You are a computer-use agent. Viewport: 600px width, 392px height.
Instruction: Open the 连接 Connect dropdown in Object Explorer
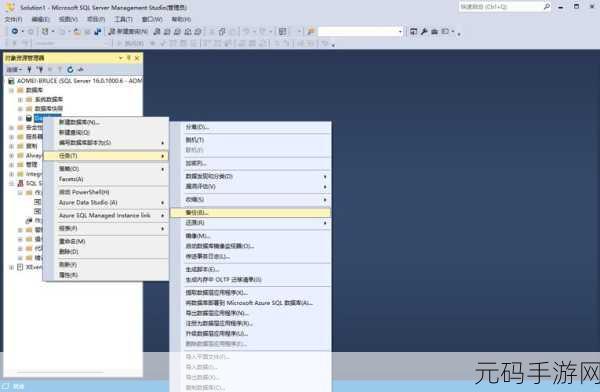click(x=14, y=69)
